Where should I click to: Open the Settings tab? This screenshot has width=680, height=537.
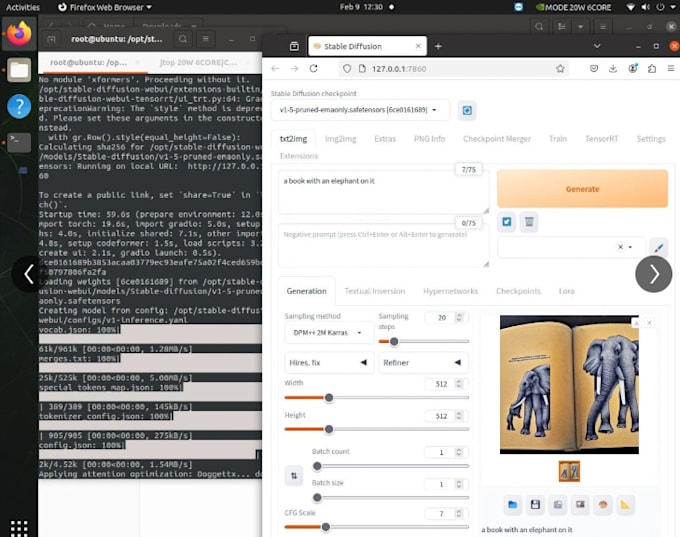(651, 139)
